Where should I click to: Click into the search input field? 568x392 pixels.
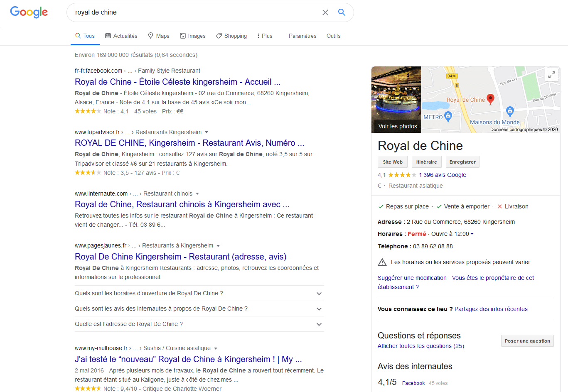[195, 12]
